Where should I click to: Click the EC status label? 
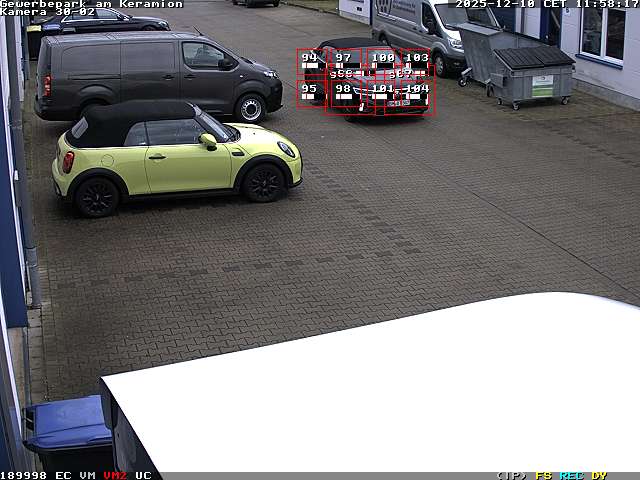63,475
